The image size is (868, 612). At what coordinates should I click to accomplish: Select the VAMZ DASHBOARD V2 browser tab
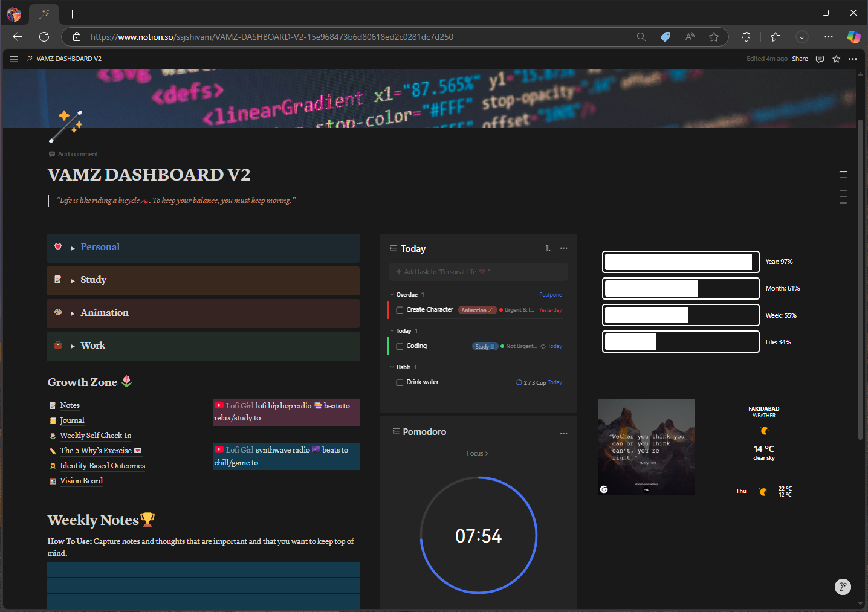pos(44,14)
